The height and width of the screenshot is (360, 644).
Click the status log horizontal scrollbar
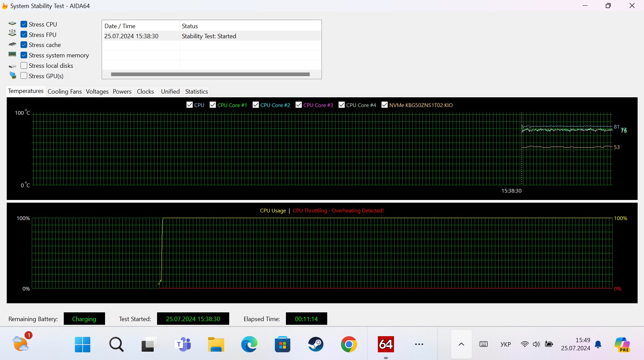tap(210, 74)
